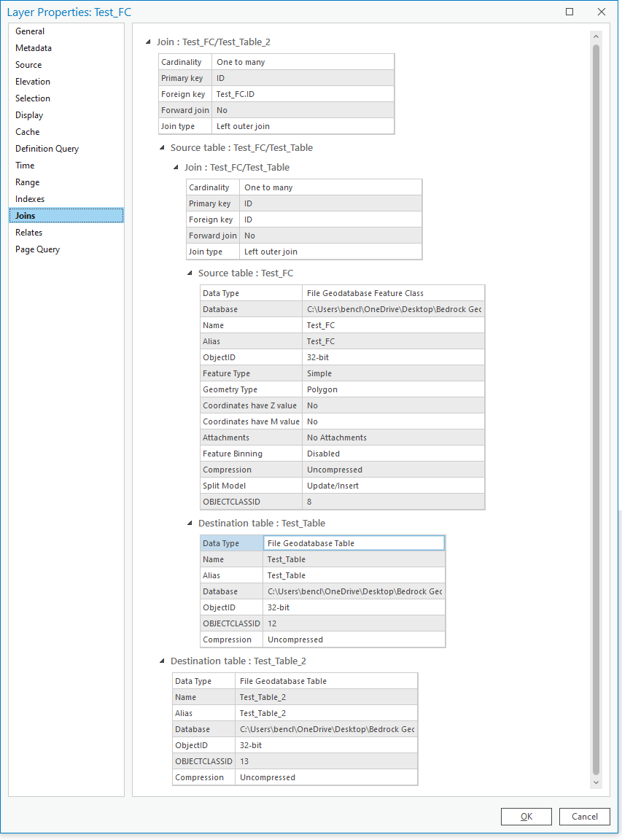Open the Page Query settings
The image size is (622, 840).
pyautogui.click(x=37, y=249)
